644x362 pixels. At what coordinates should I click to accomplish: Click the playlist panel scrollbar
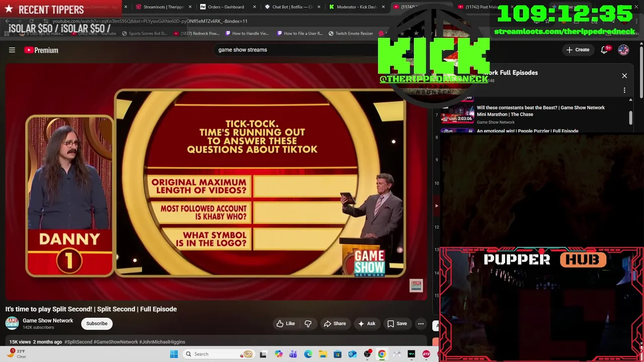[x=630, y=117]
